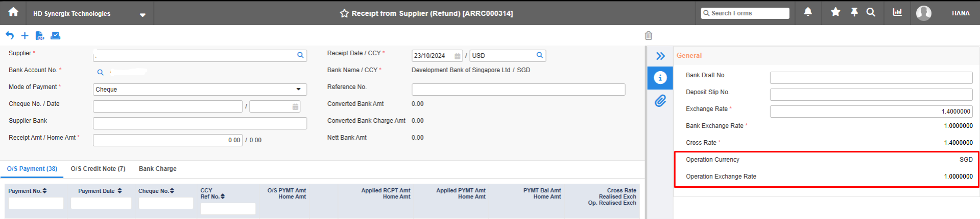The height and width of the screenshot is (219, 980).
Task: Open the Mode of Payment dropdown
Action: [x=200, y=90]
